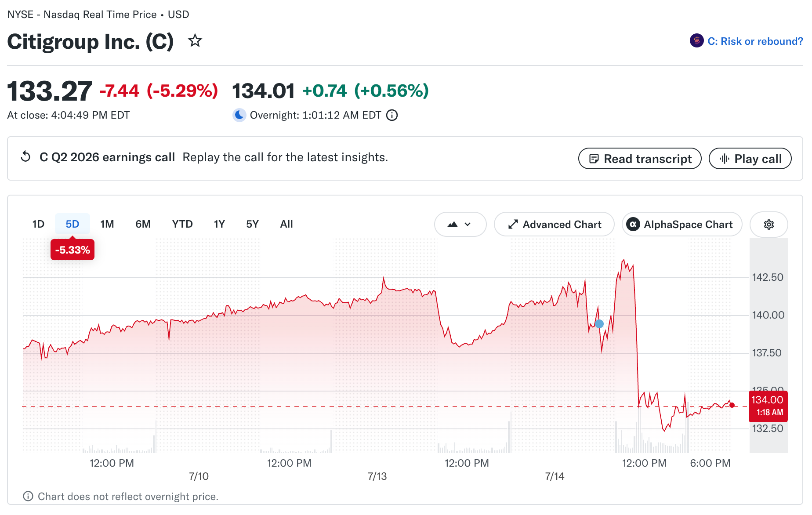Add Citigroup to watchlist with star icon
The width and height of the screenshot is (812, 515).
tap(195, 41)
